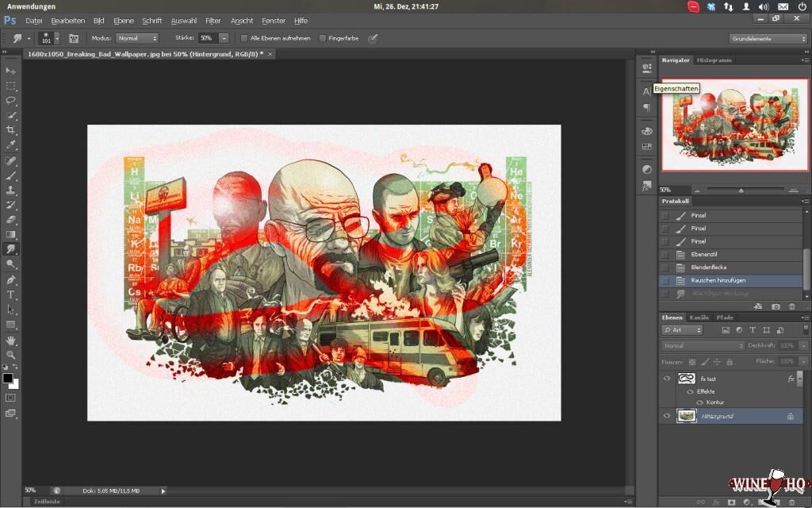This screenshot has height=508, width=812.
Task: Open the Stärke slider dropdown arrow
Action: point(224,38)
